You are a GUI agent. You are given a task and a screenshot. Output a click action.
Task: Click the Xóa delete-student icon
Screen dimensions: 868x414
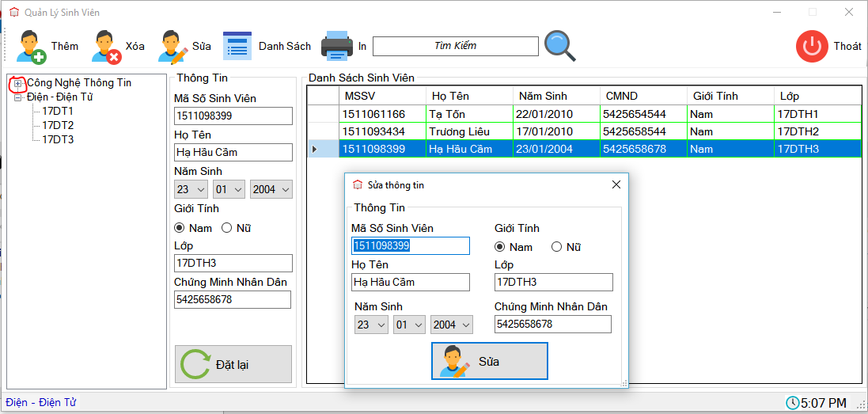[106, 47]
